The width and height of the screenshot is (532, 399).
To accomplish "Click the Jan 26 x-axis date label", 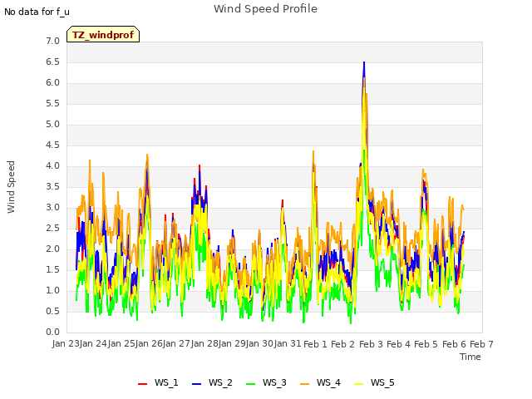I will pos(149,344).
